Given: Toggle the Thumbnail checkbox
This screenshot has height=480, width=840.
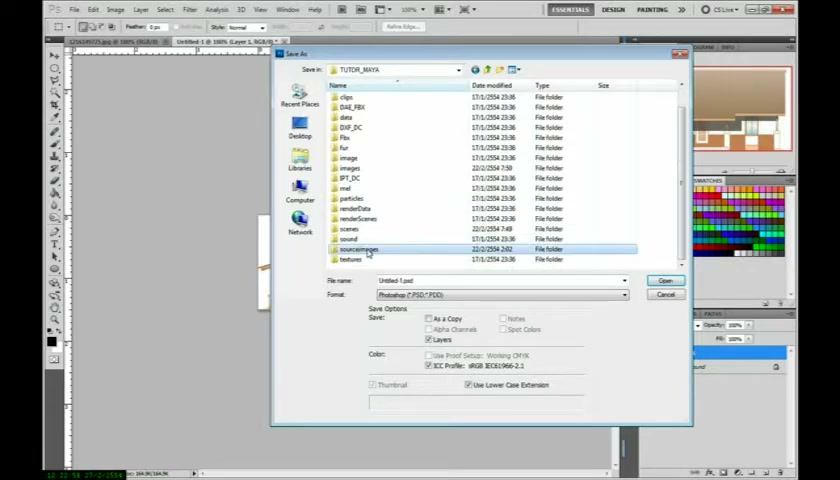Looking at the screenshot, I should tap(372, 385).
